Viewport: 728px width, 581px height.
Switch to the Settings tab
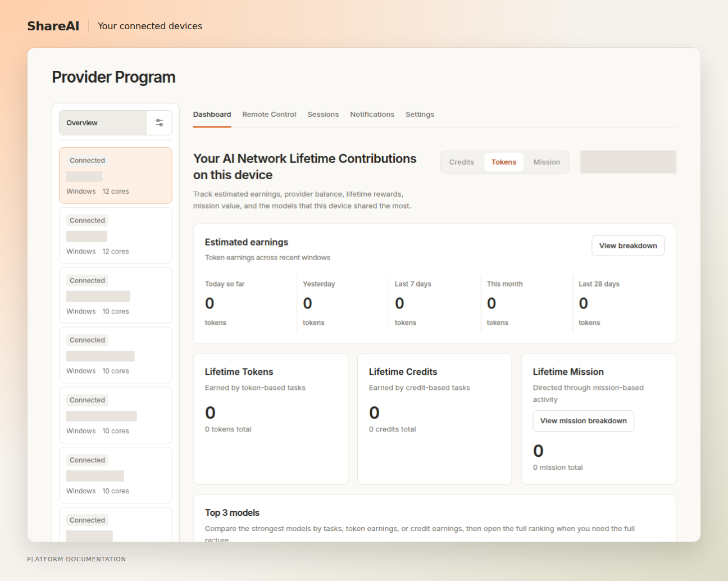[420, 115]
